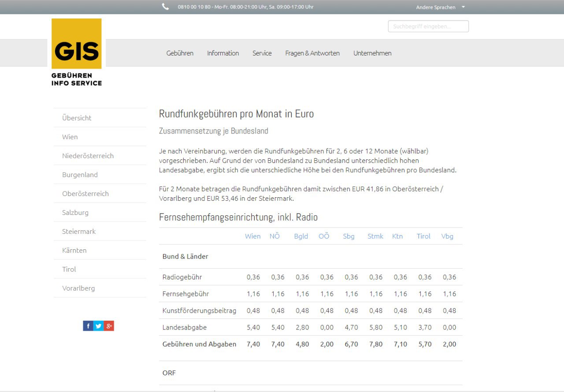The image size is (564, 392).
Task: Click the Tirol column header
Action: coord(423,236)
